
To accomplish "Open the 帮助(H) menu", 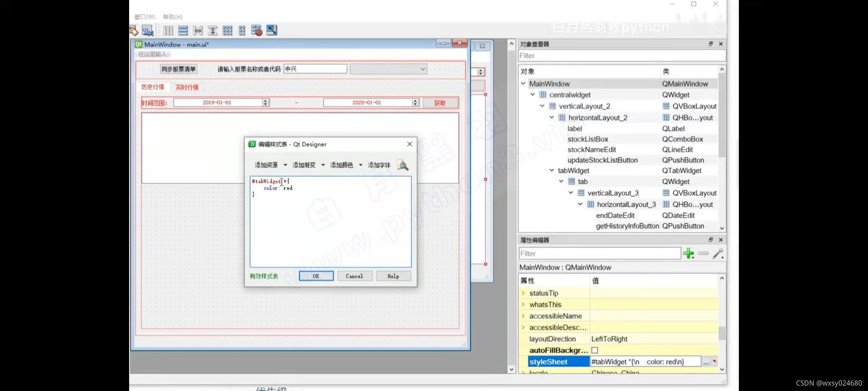I will coord(173,17).
